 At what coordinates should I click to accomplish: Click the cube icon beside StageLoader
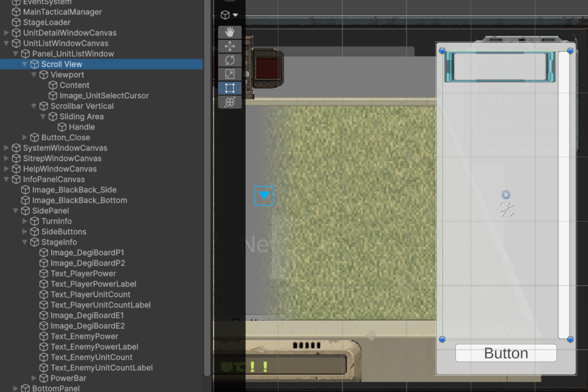pos(16,22)
